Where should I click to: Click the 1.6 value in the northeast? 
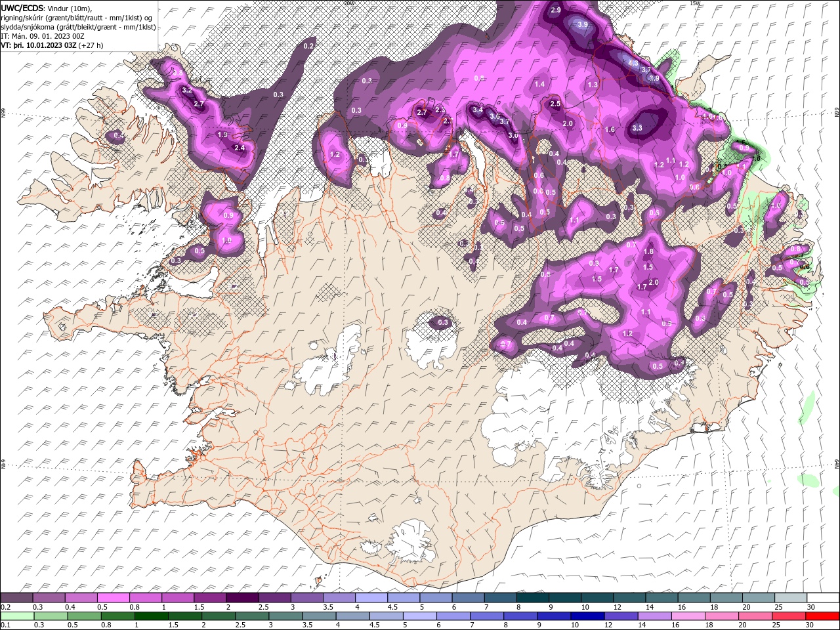610,130
